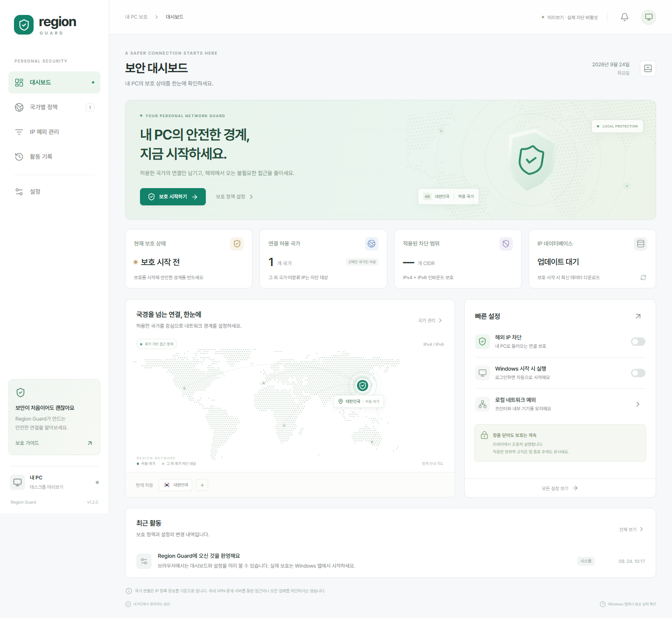Viewport: 672px width, 618px height.
Task: Expand 전체 보기 in recent activity
Action: coord(631,529)
